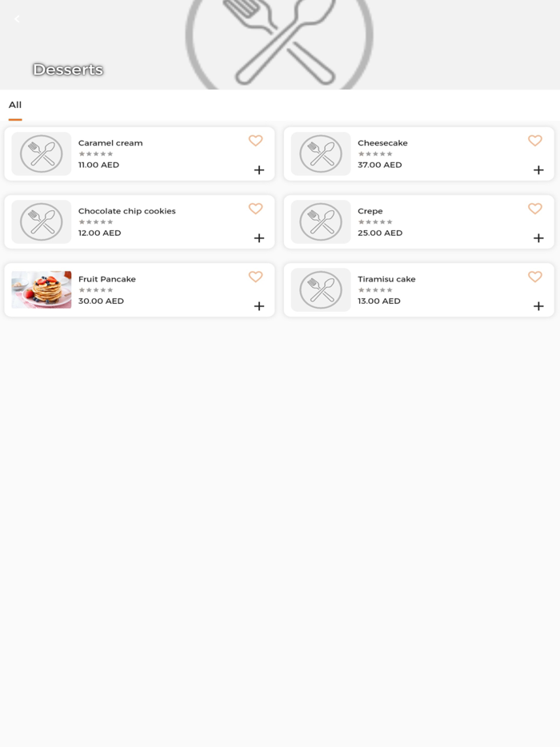This screenshot has height=747, width=560.
Task: Favorite the Crepe dessert
Action: (x=534, y=209)
